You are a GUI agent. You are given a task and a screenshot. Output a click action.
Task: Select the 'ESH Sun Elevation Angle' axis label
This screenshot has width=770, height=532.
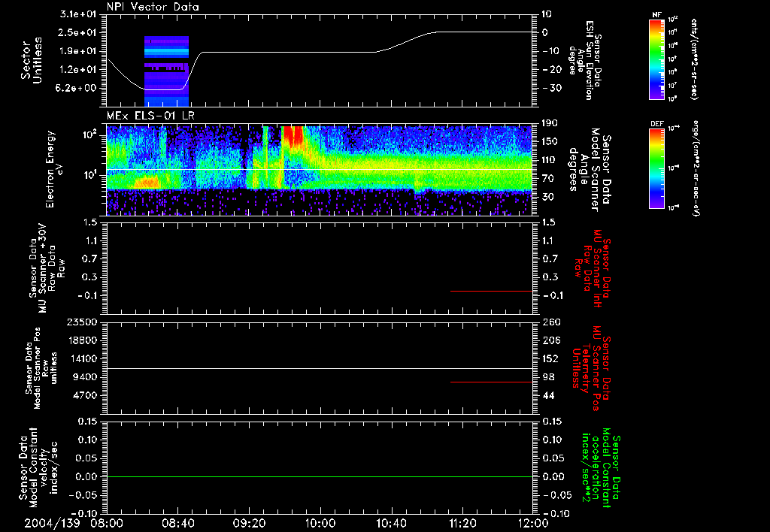pos(585,60)
